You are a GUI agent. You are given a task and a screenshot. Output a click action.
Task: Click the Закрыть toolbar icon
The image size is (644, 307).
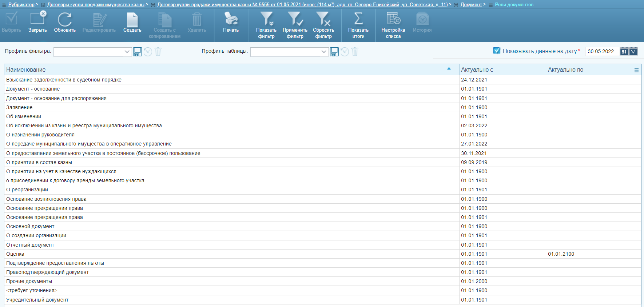38,19
